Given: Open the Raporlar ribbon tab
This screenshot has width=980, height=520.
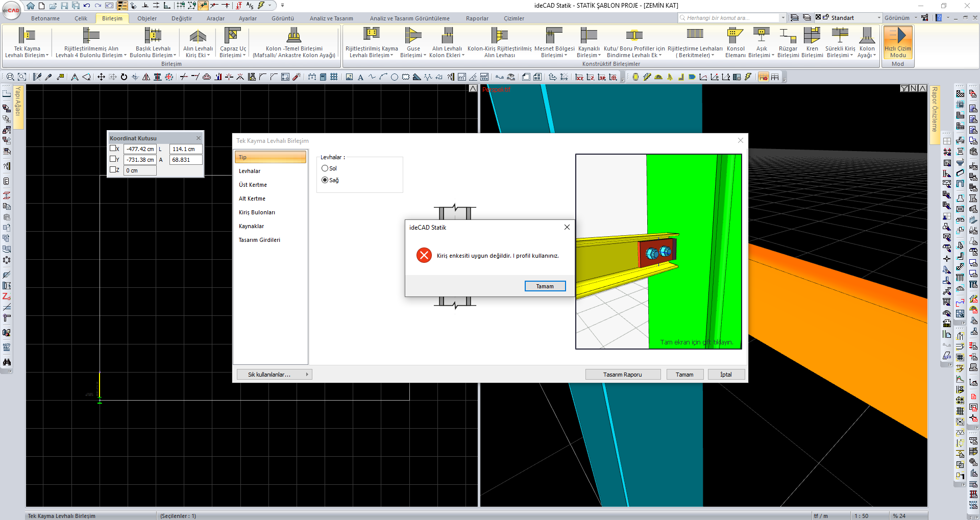Looking at the screenshot, I should click(x=477, y=18).
